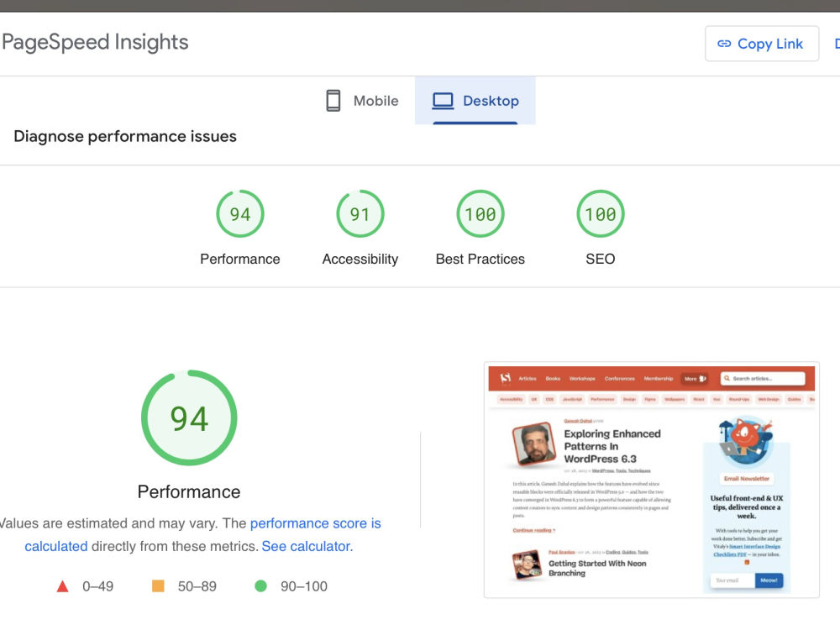This screenshot has height=630, width=840.
Task: Click the Best Practices label
Action: click(x=480, y=259)
